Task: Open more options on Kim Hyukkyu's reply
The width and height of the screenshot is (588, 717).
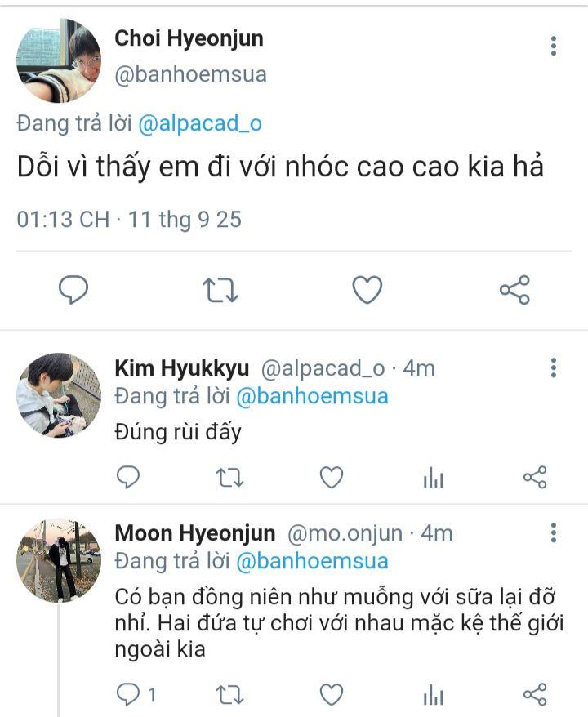Action: 554,368
